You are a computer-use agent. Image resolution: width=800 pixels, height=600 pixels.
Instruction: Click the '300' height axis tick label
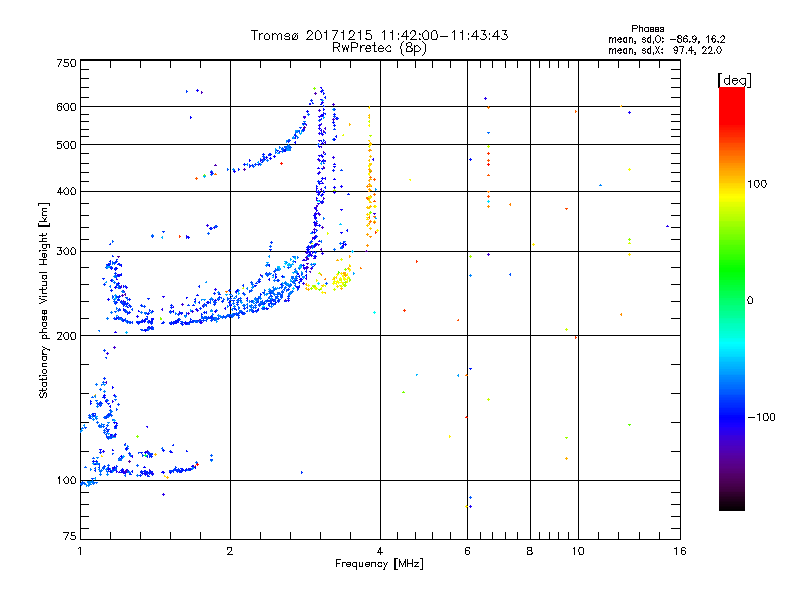66,252
